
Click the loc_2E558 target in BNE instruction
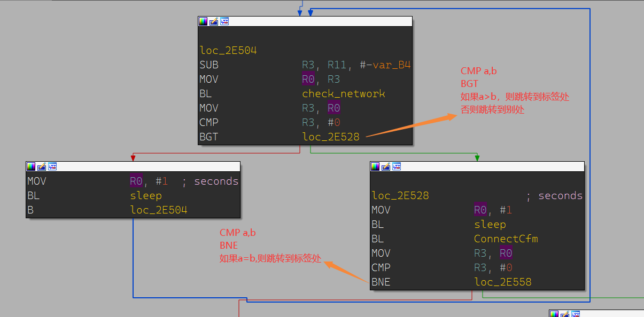point(502,282)
